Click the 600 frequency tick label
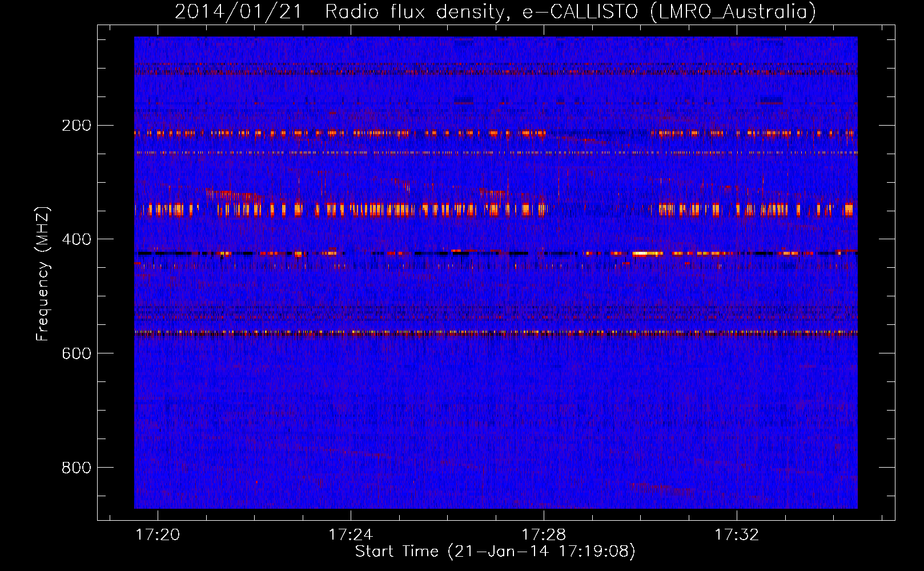Screen dimensions: 924x571 tap(77, 353)
